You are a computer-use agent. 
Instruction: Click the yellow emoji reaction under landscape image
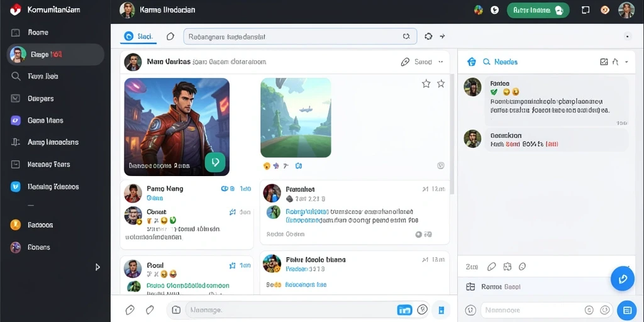coord(267,166)
